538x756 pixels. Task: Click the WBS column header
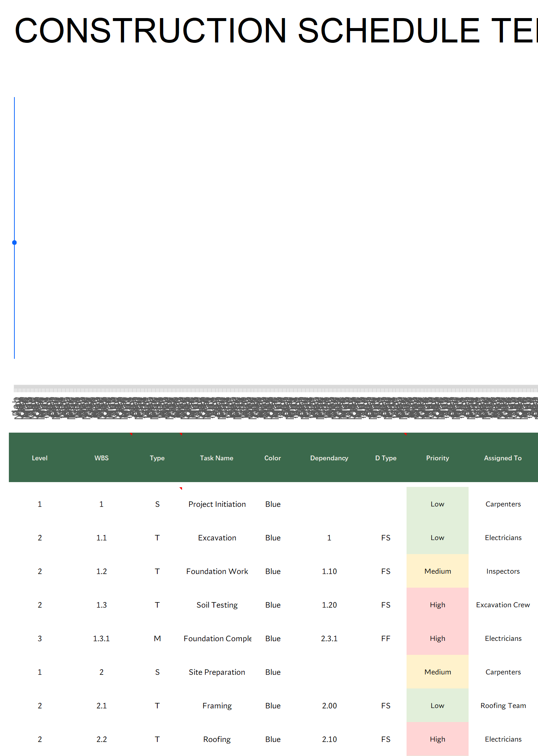tap(102, 458)
